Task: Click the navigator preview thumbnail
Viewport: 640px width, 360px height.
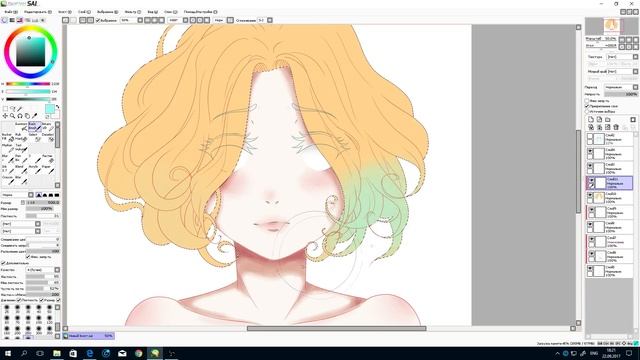Action: coord(611,26)
